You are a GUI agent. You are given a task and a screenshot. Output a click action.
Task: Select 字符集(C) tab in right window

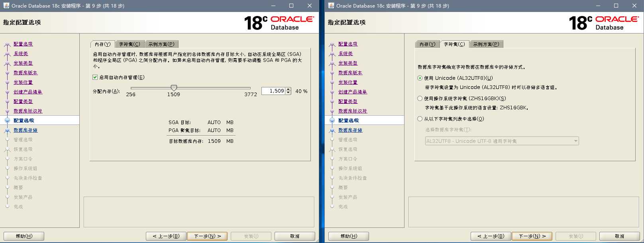click(x=454, y=44)
